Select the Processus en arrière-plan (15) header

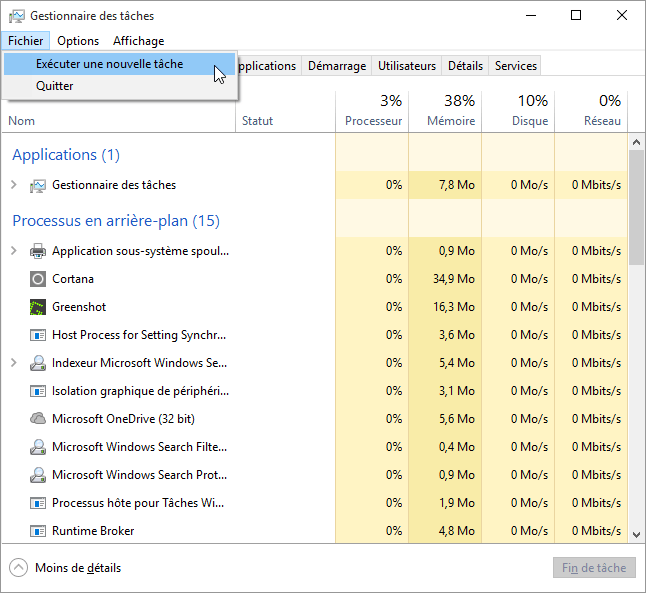click(x=116, y=221)
